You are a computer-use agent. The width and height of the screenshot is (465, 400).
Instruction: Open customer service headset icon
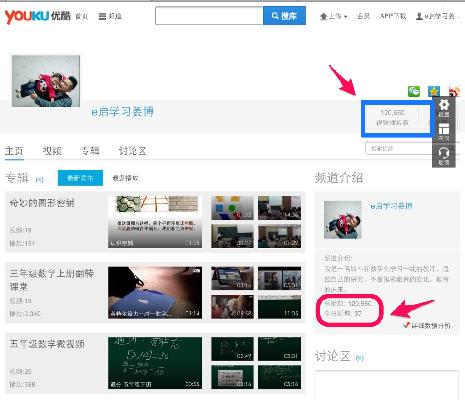(x=444, y=156)
